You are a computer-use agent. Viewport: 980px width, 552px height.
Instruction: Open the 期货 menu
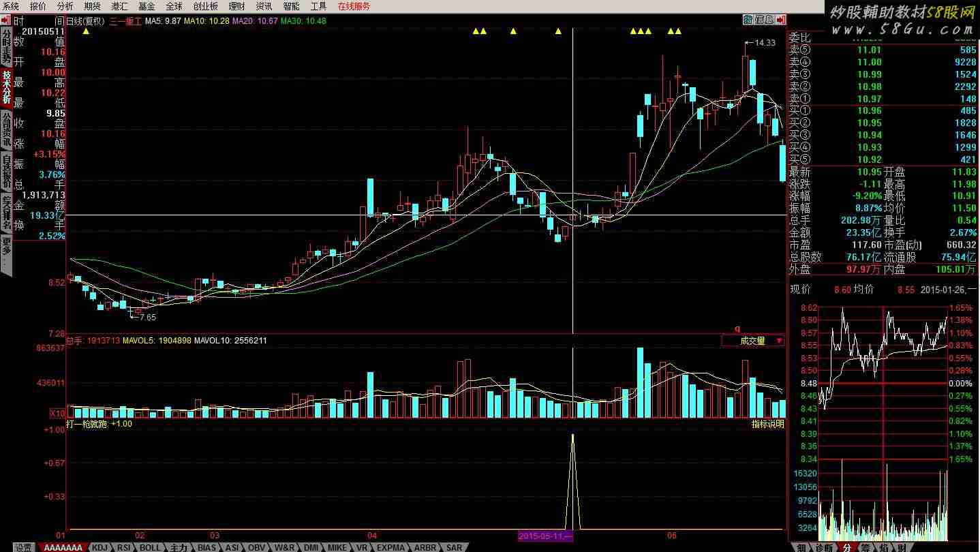(92, 6)
